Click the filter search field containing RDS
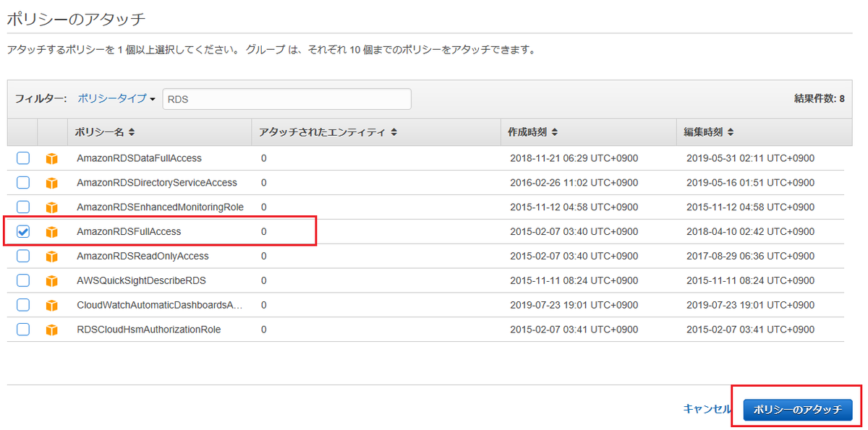This screenshot has height=430, width=868. (x=287, y=99)
